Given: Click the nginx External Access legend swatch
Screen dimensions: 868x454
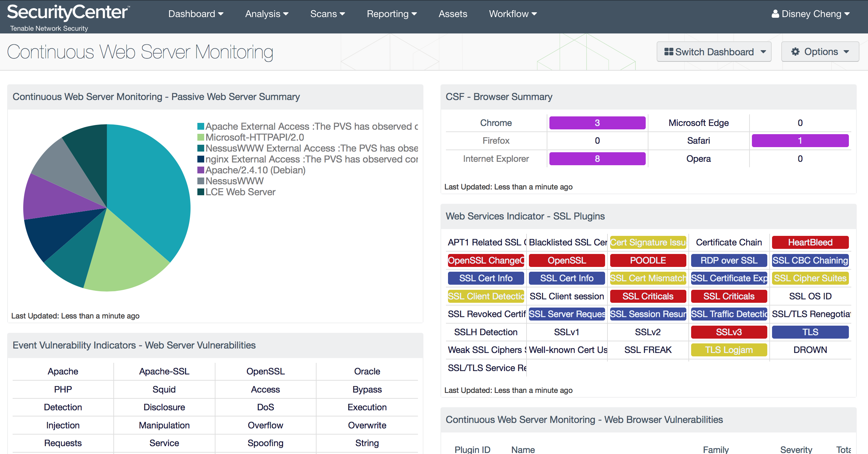Looking at the screenshot, I should 201,159.
